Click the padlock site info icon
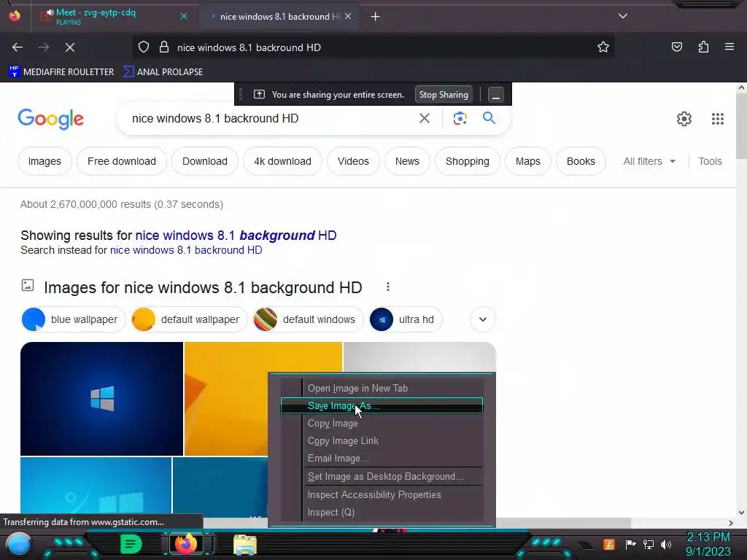The image size is (747, 560). [164, 47]
